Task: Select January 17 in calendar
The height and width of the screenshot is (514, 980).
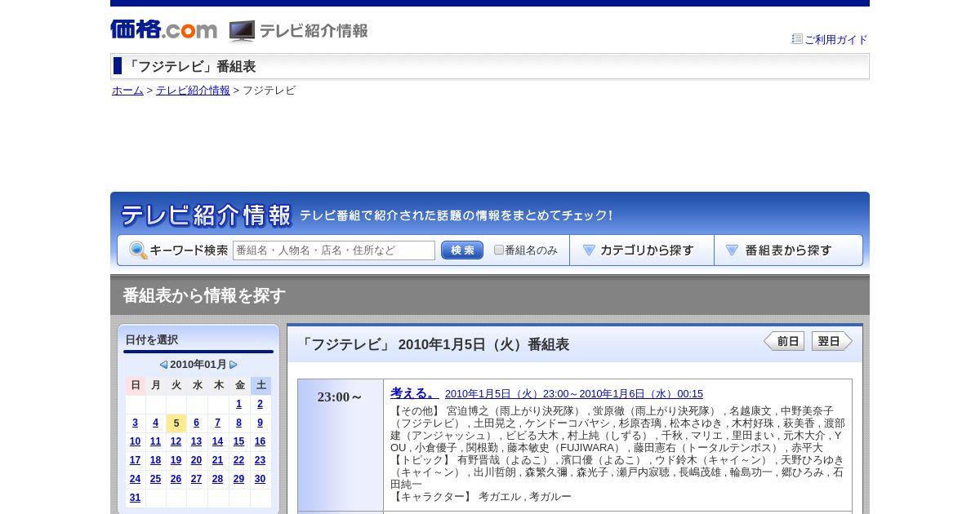Action: (x=136, y=460)
